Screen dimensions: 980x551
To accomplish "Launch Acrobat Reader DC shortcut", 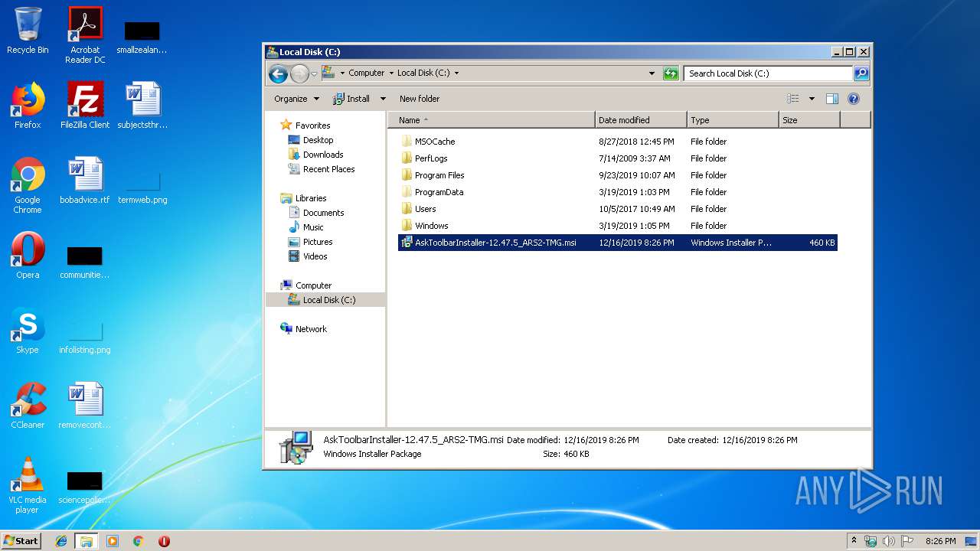I will [85, 35].
